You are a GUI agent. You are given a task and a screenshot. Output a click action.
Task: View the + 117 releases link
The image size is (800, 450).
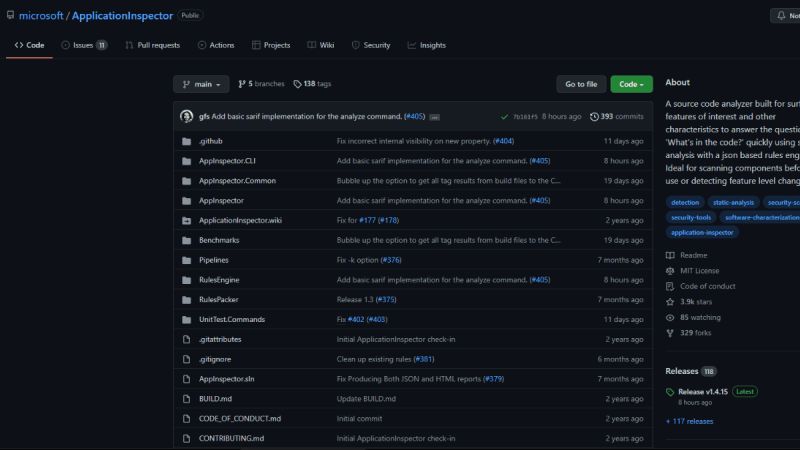click(689, 421)
